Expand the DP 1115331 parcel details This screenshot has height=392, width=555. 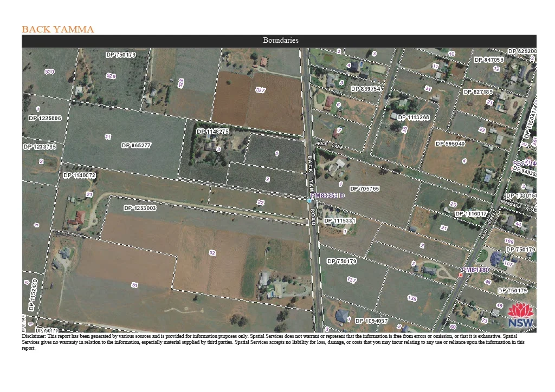click(339, 221)
